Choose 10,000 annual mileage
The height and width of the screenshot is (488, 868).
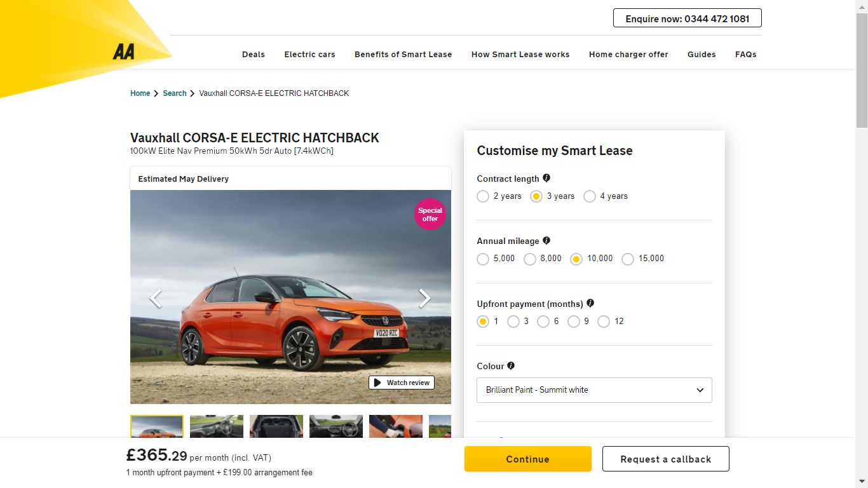point(576,259)
